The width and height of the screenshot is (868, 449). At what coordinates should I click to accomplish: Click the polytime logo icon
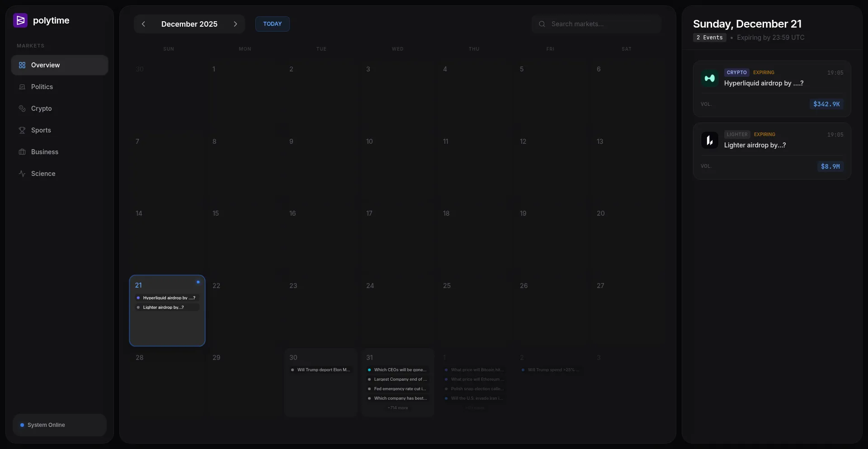point(20,20)
